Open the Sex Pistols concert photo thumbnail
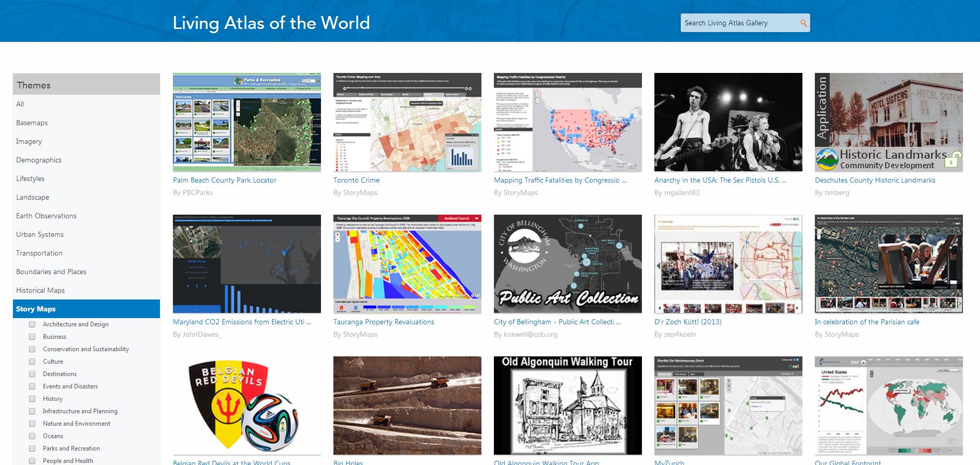This screenshot has height=465, width=980. point(728,122)
